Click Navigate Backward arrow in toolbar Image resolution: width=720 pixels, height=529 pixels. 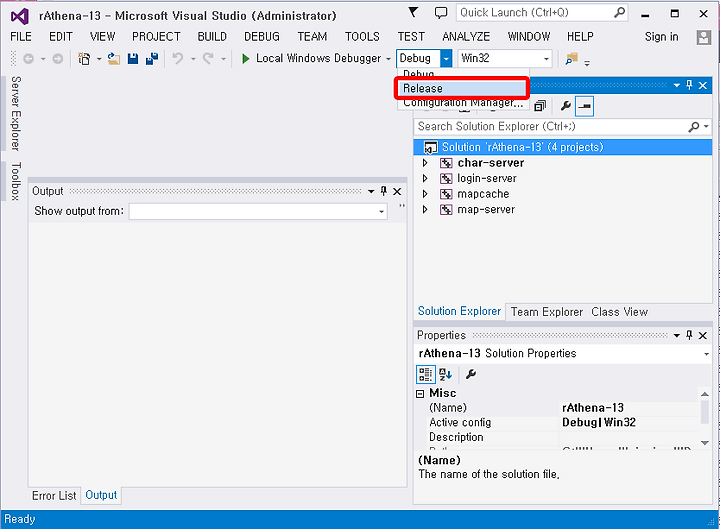click(x=28, y=59)
